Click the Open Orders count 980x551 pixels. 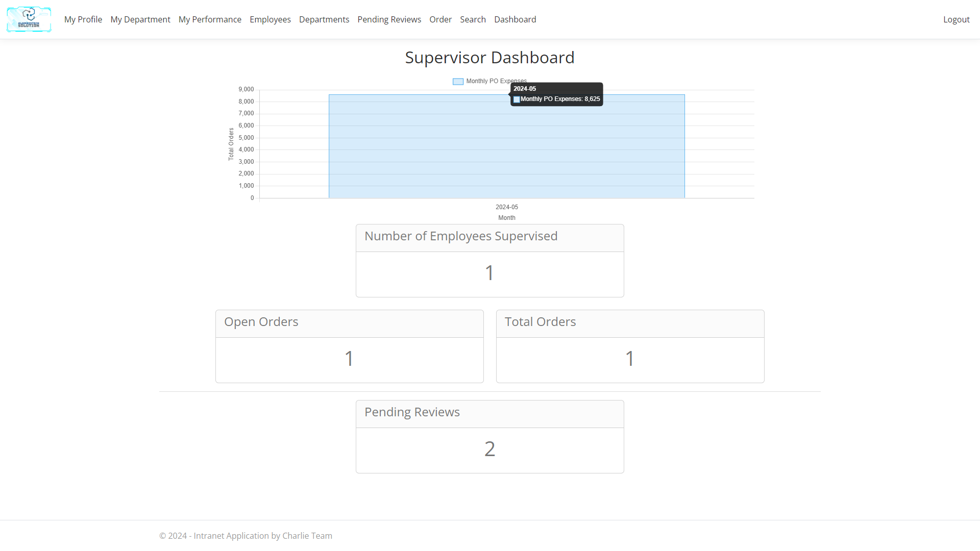click(349, 359)
